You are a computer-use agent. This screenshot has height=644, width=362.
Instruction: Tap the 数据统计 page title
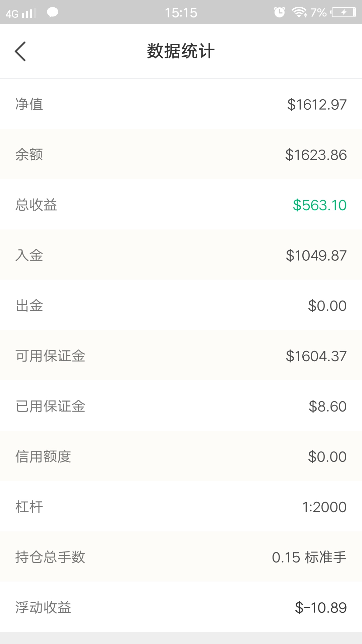181,51
